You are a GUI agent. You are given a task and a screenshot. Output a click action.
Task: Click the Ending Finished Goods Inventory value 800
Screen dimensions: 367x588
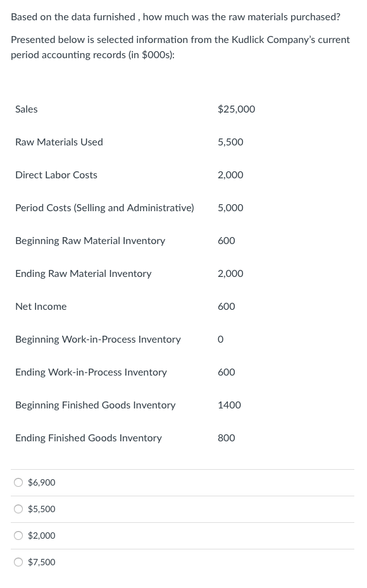226,438
